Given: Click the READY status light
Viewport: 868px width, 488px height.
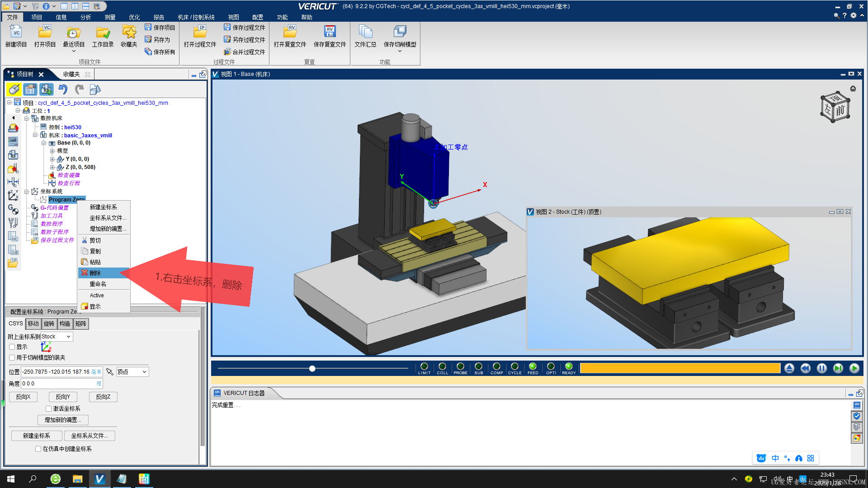Looking at the screenshot, I should (x=569, y=366).
